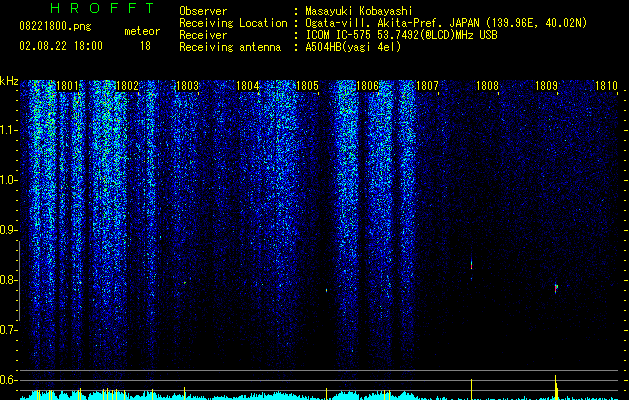Click the 0.7 kHz axis label
This screenshot has width=629, height=400.
[8, 330]
